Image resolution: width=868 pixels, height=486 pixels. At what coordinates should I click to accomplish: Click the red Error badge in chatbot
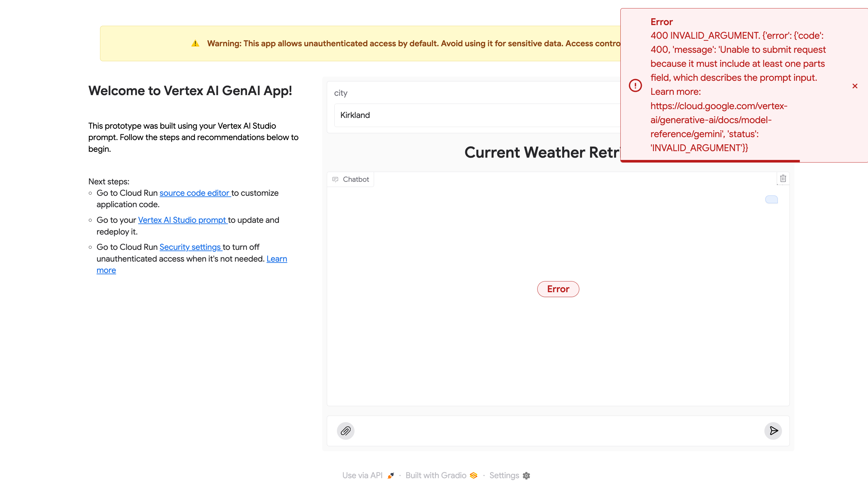click(558, 289)
